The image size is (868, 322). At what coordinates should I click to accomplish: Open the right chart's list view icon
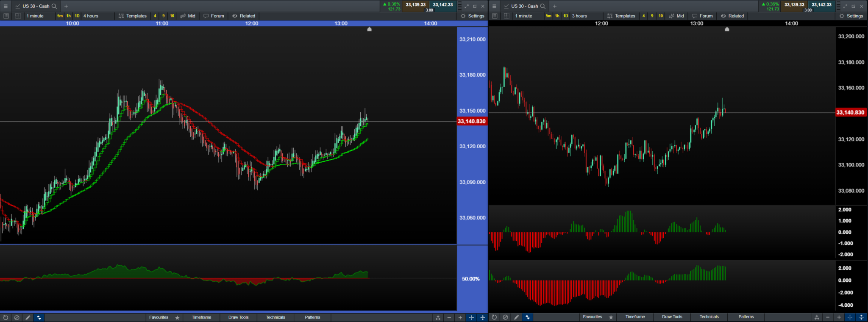point(495,16)
